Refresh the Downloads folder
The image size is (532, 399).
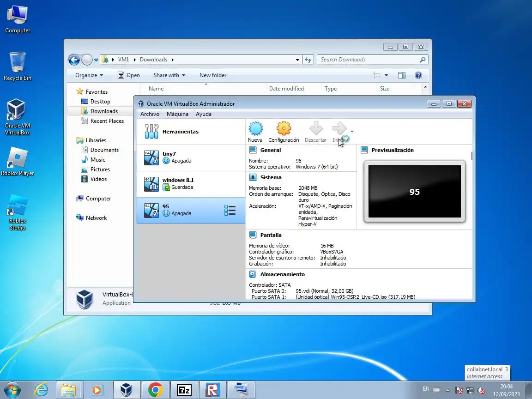pos(308,60)
